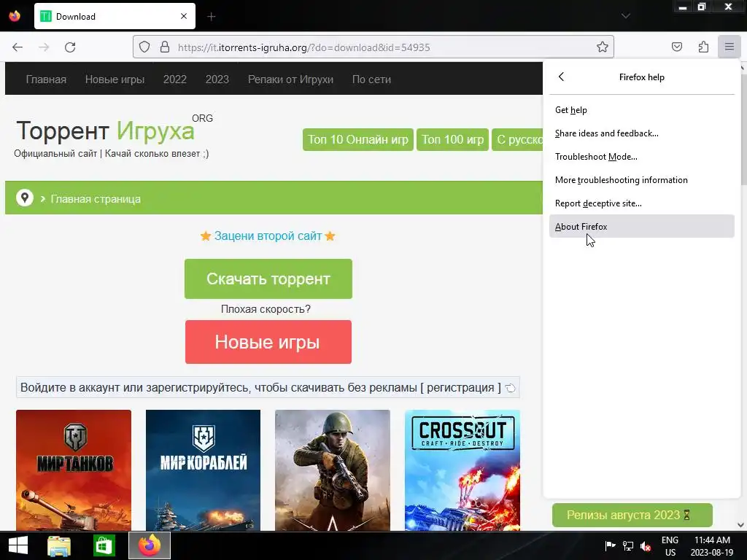Click the green Скачать торрент button
The height and width of the screenshot is (560, 747).
coord(268,279)
